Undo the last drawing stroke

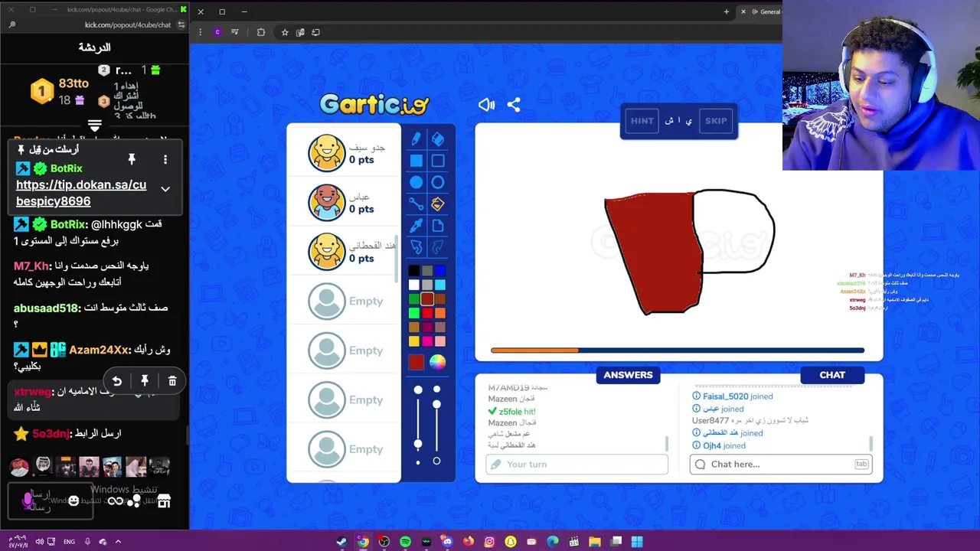pos(416,247)
